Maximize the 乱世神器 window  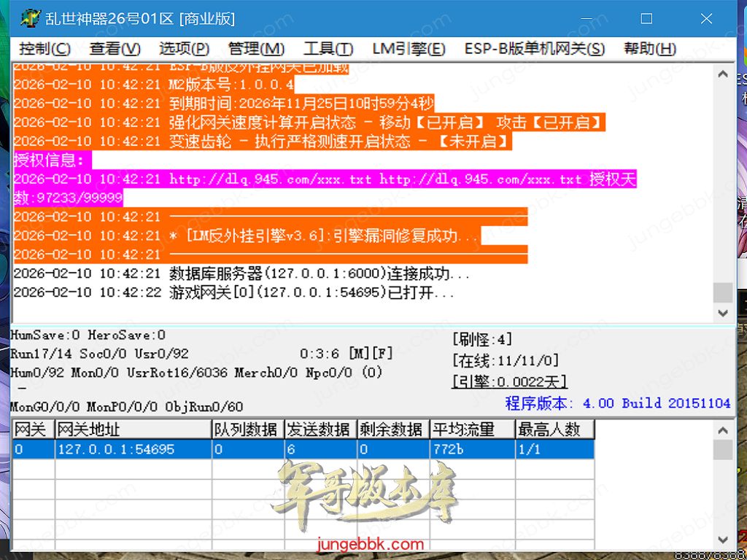point(646,19)
